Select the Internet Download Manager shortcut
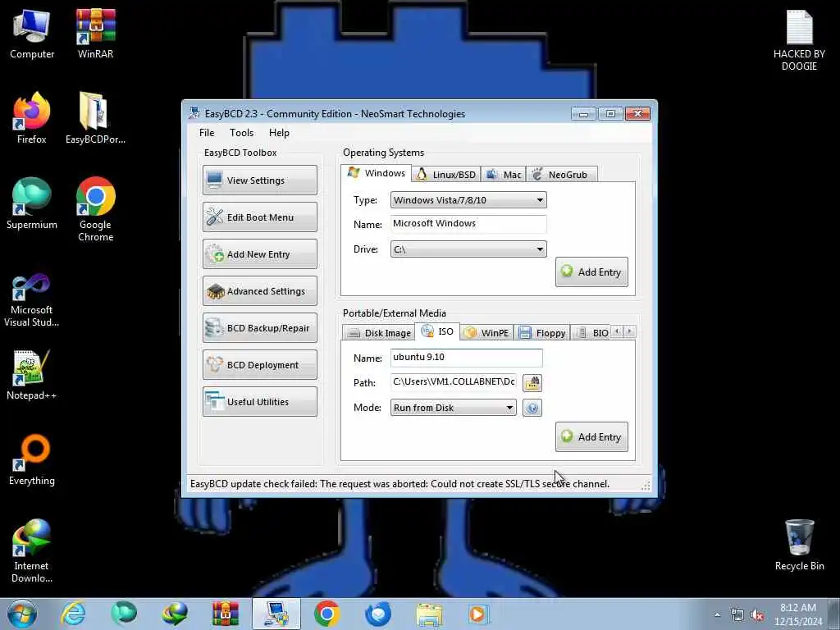Image resolution: width=840 pixels, height=630 pixels. [x=32, y=550]
